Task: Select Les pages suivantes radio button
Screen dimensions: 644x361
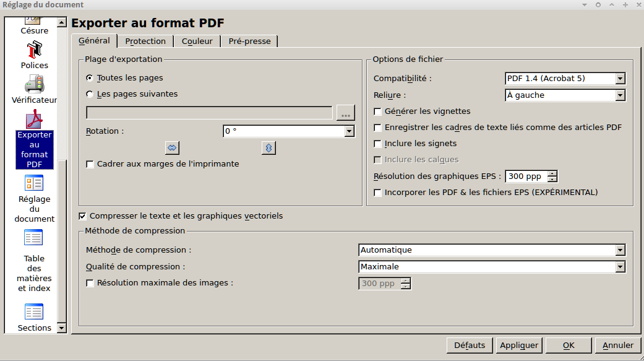Action: tap(90, 94)
